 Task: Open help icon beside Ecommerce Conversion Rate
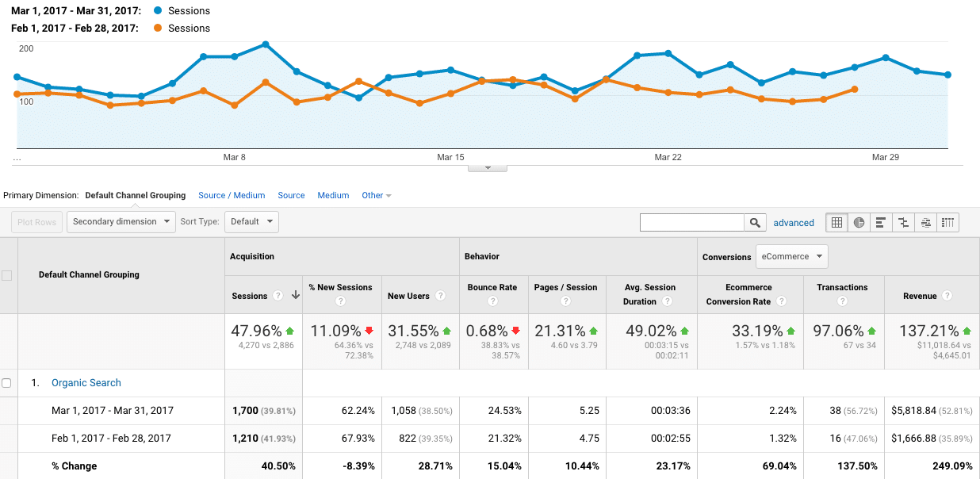782,301
